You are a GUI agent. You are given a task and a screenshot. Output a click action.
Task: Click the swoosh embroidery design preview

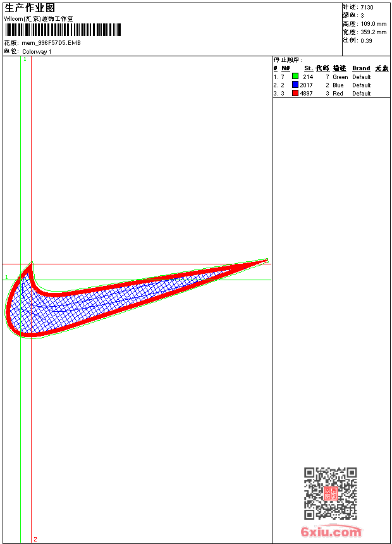137,299
